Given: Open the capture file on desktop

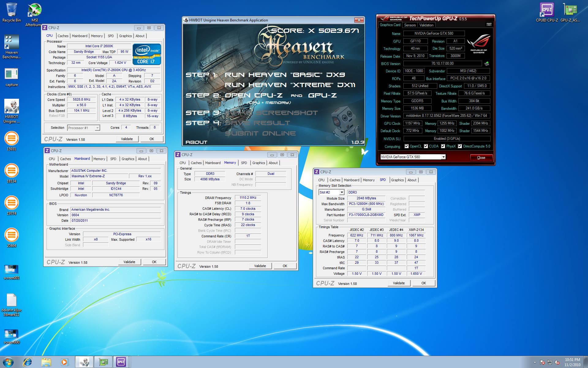Looking at the screenshot, I should (x=12, y=77).
